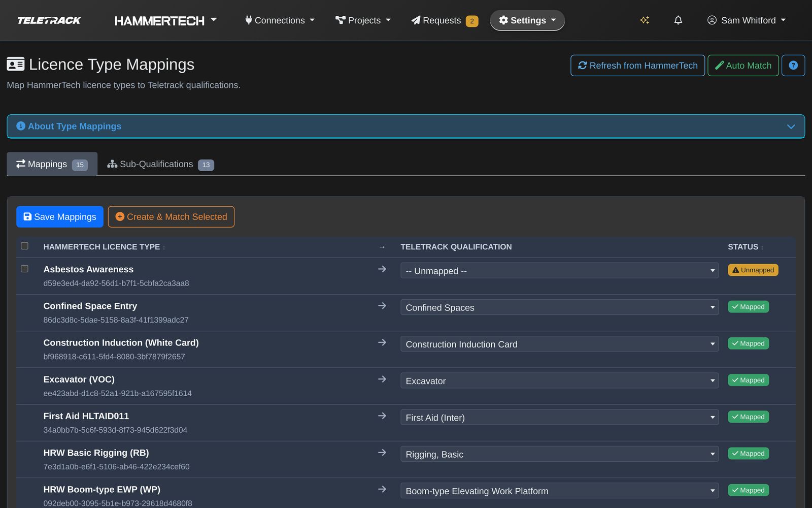This screenshot has width=812, height=508.
Task: Click arrow icon in Asbestos Awareness row
Action: (382, 269)
